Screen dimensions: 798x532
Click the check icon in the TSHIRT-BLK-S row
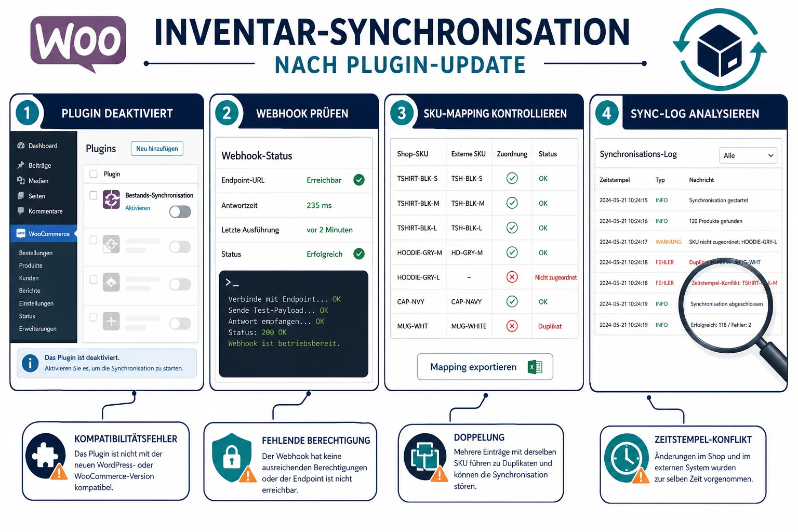pos(512,178)
